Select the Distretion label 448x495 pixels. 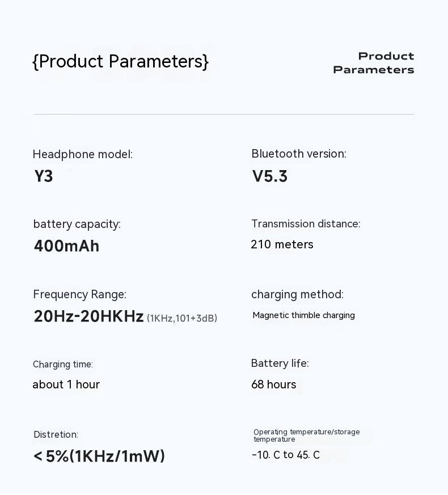pos(56,434)
